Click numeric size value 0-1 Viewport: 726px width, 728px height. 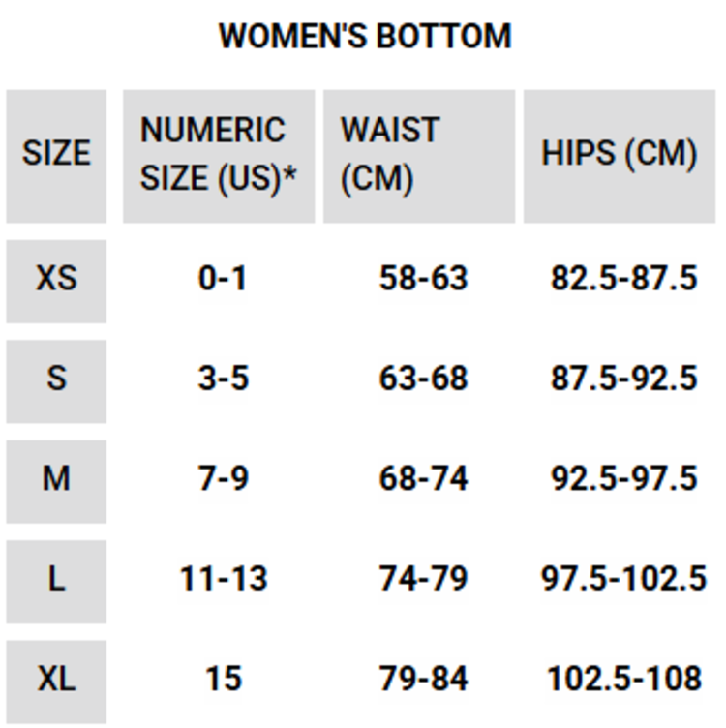tap(223, 279)
